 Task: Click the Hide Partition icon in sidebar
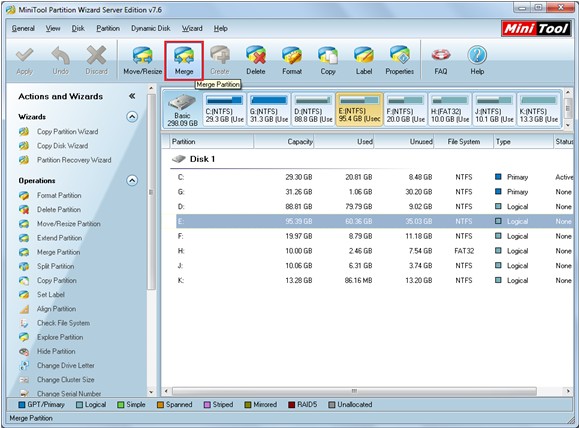(x=24, y=352)
